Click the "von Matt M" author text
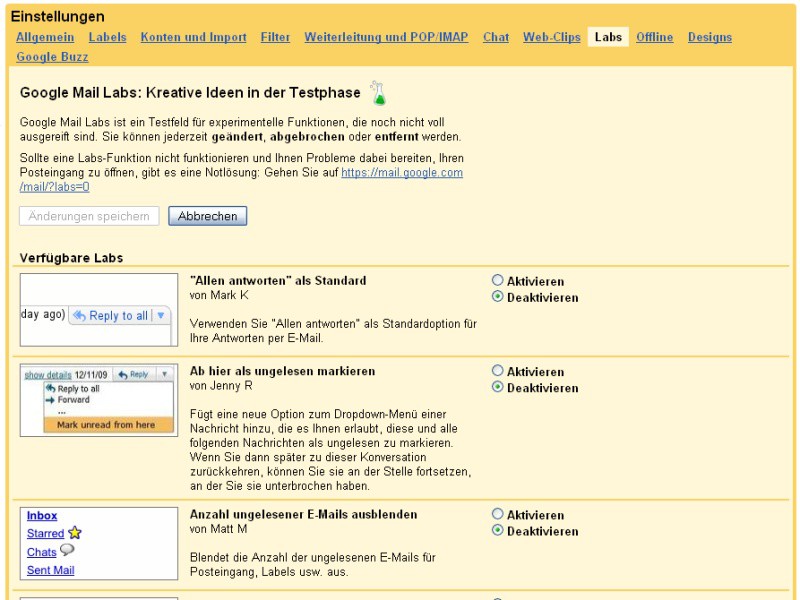Image resolution: width=800 pixels, height=600 pixels. (x=218, y=529)
